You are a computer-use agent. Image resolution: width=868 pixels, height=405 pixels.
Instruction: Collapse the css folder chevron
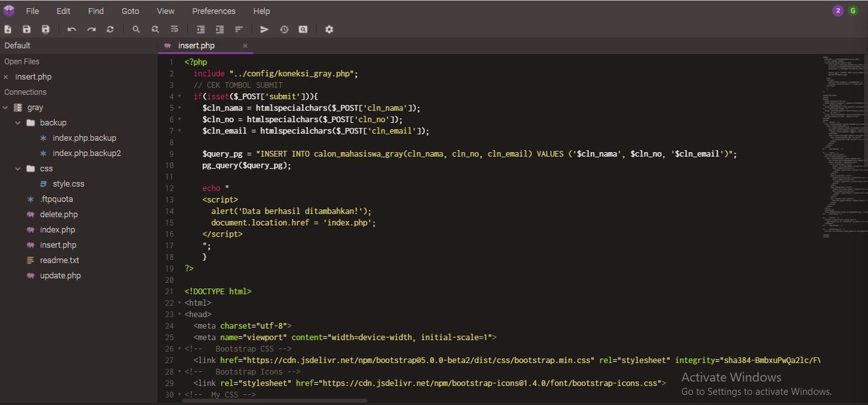click(18, 168)
